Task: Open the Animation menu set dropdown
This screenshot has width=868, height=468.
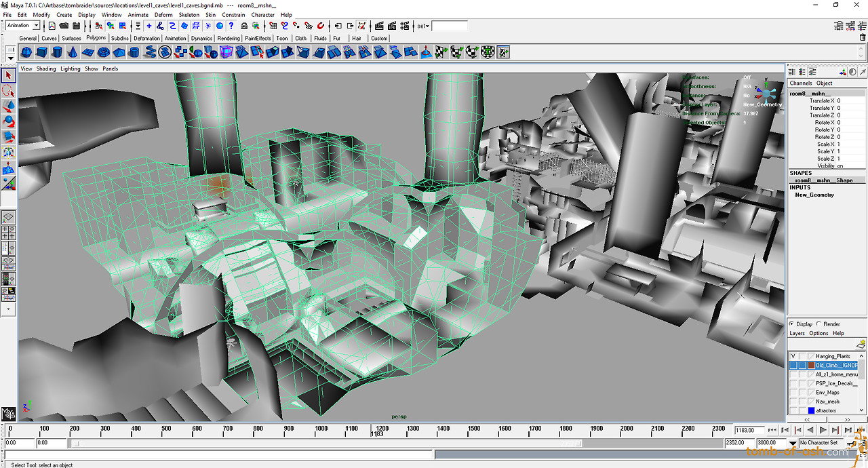Action: [x=22, y=26]
